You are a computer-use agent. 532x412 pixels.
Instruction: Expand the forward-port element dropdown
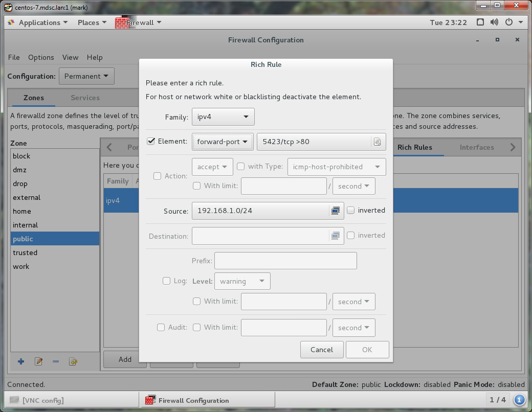tap(223, 142)
